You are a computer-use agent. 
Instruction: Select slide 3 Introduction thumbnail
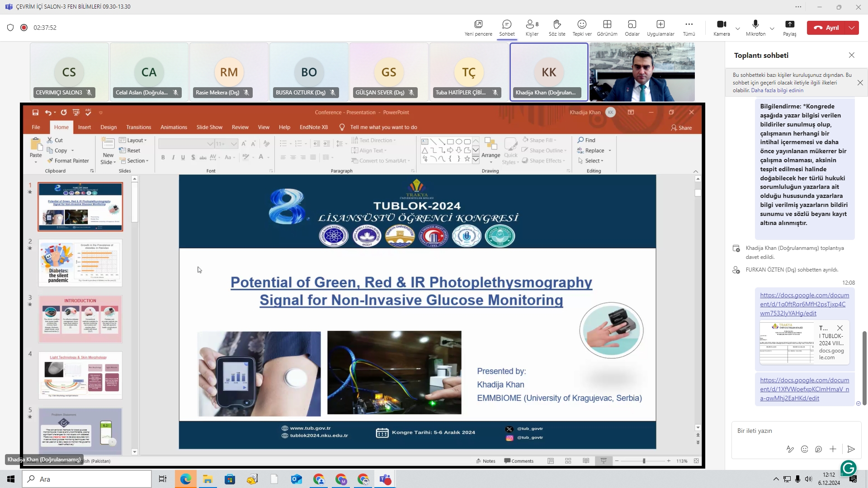point(80,319)
